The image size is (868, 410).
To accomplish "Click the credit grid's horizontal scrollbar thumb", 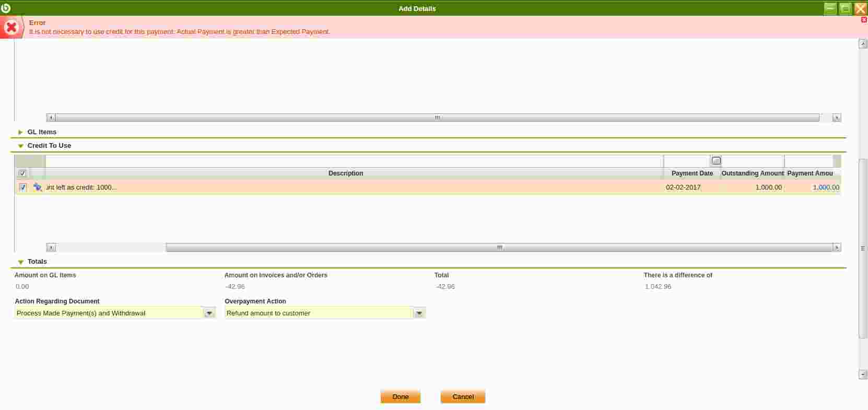I will pos(499,248).
